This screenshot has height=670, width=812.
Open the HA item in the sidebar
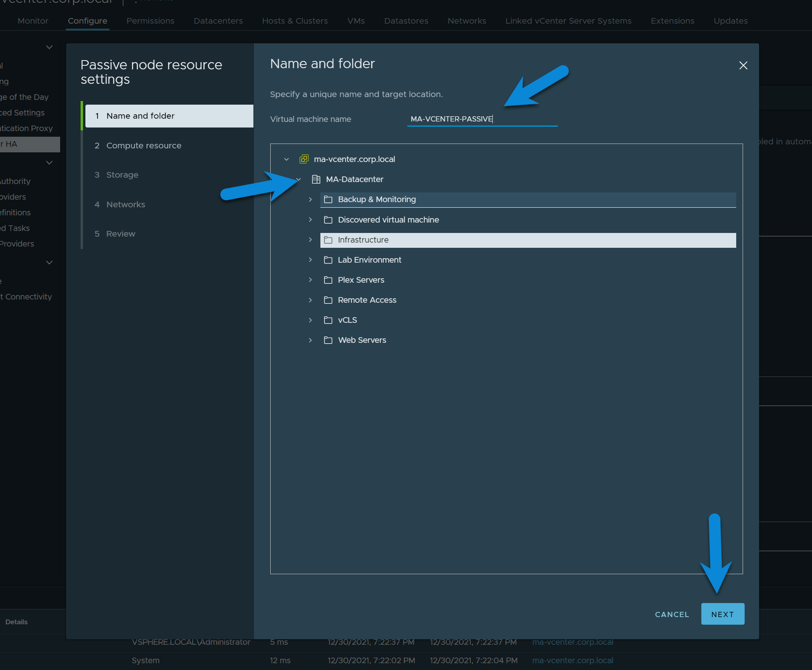(x=30, y=144)
